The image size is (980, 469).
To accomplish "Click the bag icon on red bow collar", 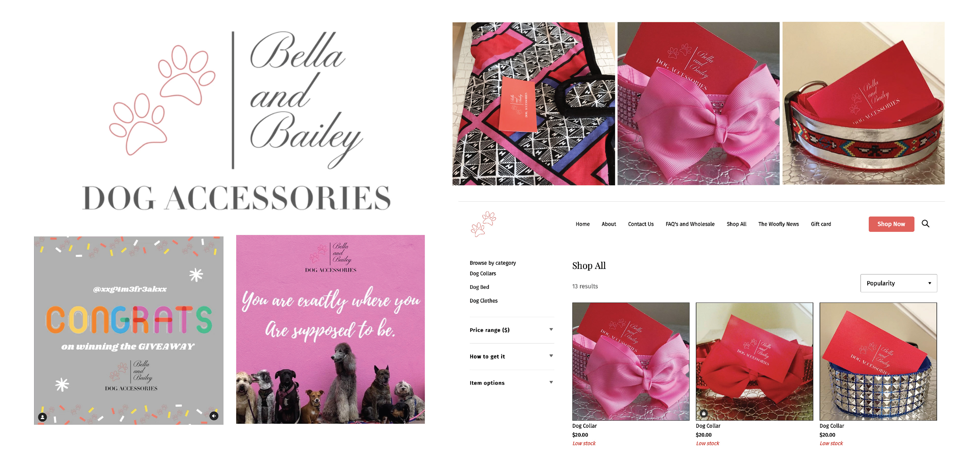I will pyautogui.click(x=704, y=413).
